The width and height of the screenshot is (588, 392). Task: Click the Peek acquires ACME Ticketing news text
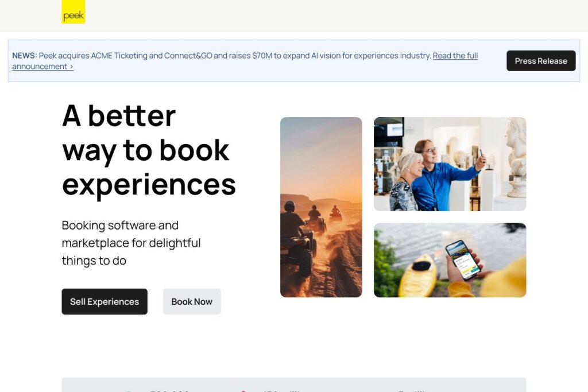click(235, 56)
